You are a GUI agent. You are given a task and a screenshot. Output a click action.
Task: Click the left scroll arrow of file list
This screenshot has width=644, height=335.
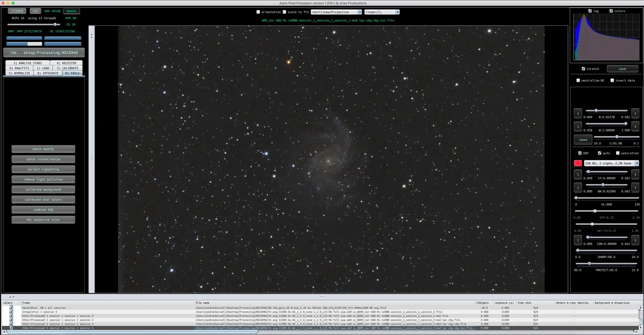tap(4, 332)
